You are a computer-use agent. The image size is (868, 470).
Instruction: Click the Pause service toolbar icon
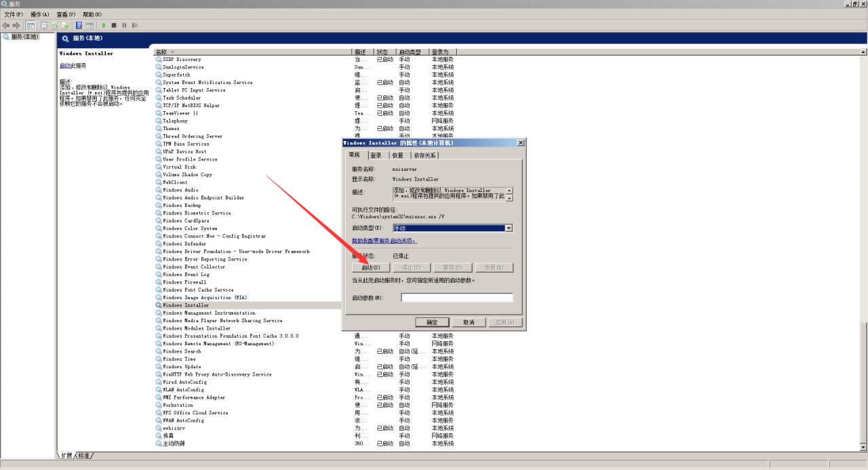(x=124, y=25)
